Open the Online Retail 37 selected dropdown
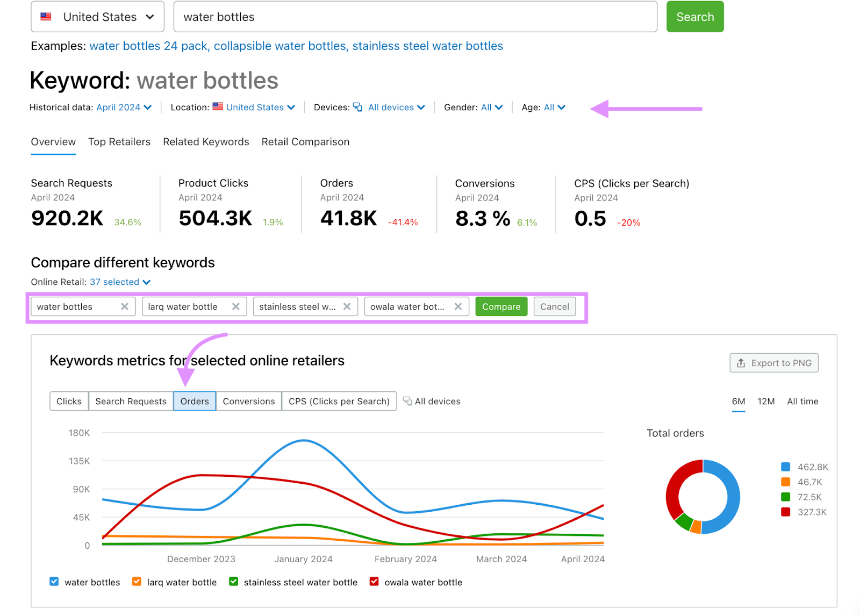The height and width of the screenshot is (616, 860). (x=120, y=282)
